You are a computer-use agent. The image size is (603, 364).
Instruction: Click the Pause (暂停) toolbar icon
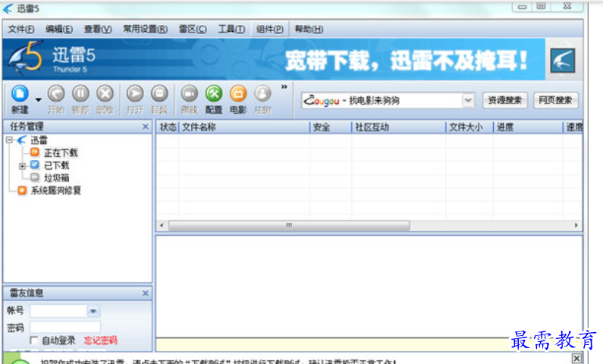(x=80, y=94)
